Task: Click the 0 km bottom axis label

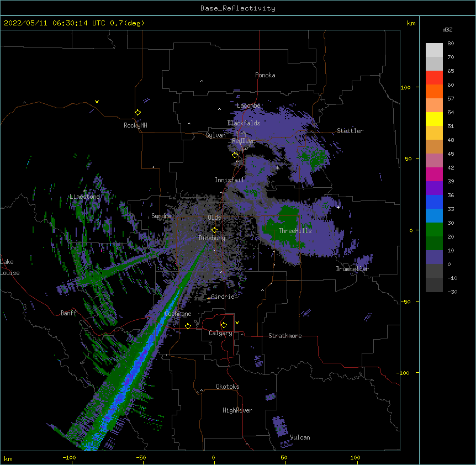Action: (213, 457)
